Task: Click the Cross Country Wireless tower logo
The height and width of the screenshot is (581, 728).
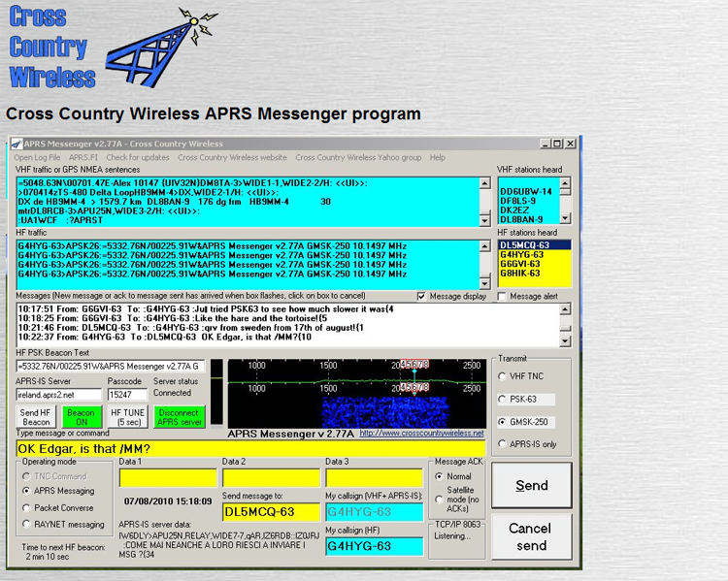Action: [162, 49]
